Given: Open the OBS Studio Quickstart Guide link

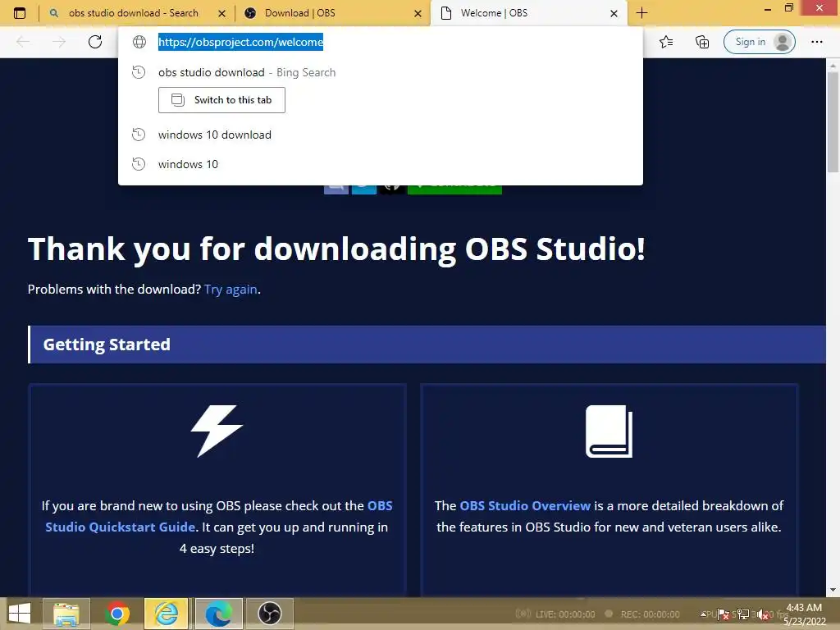Looking at the screenshot, I should tap(218, 517).
